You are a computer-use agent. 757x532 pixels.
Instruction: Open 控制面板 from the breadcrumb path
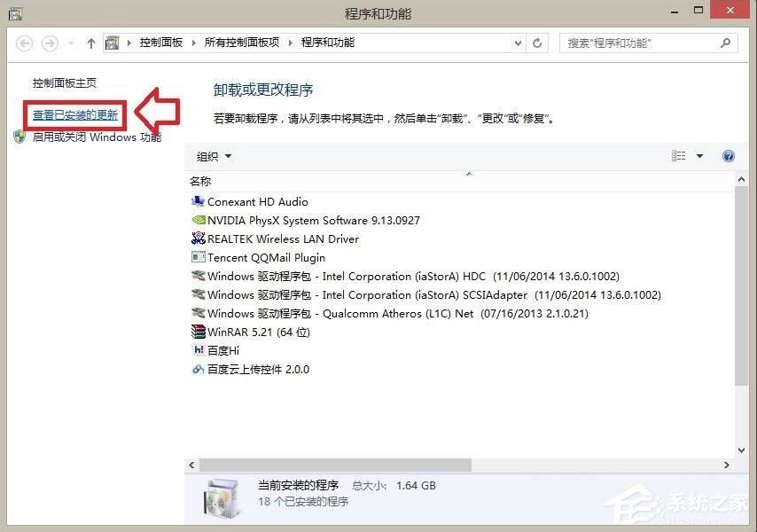click(x=161, y=43)
